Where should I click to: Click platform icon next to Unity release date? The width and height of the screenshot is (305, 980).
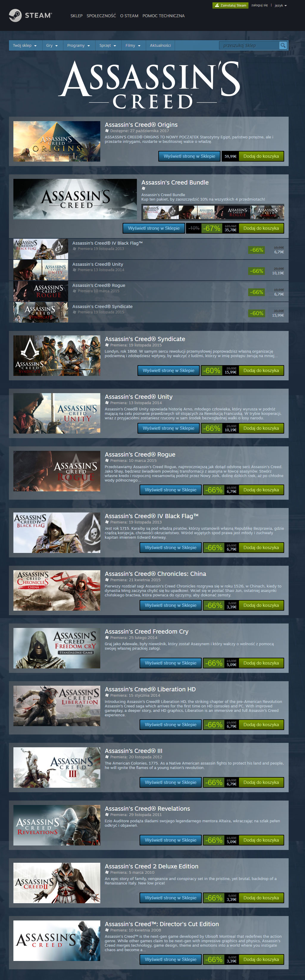coord(107,403)
